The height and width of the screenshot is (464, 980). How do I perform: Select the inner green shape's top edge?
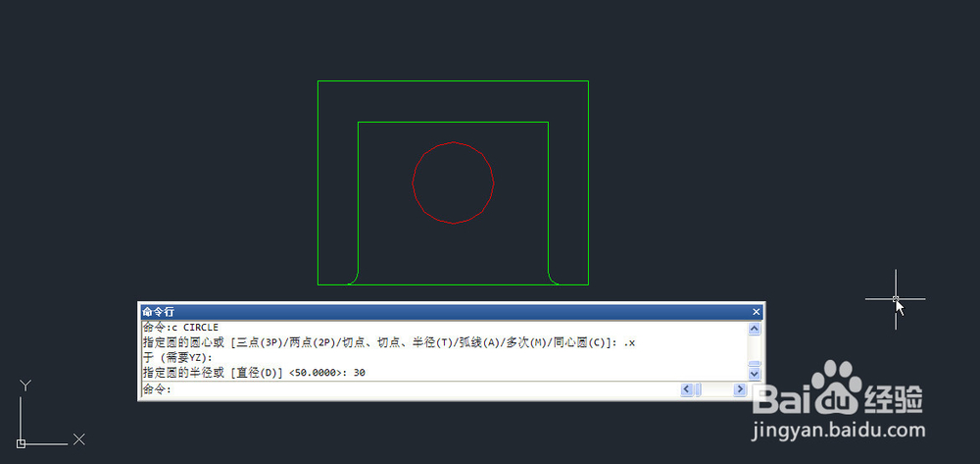(453, 122)
